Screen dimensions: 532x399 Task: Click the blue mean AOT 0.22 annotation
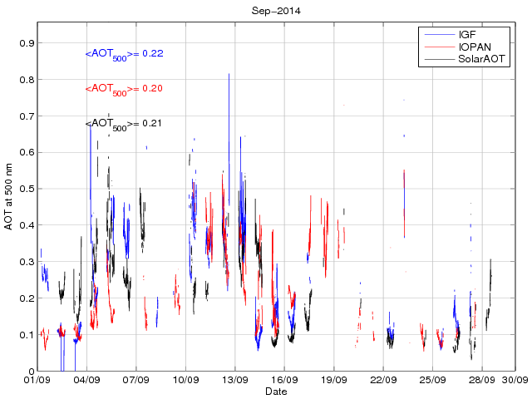click(124, 54)
